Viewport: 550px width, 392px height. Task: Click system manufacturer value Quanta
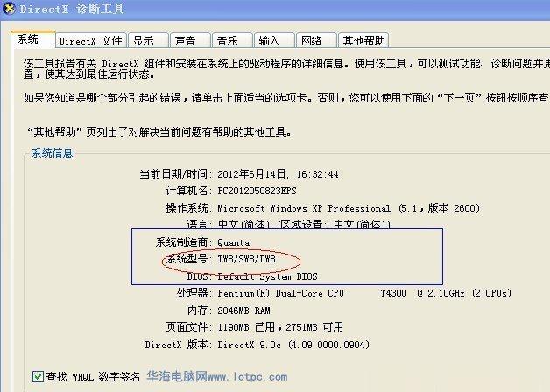pyautogui.click(x=233, y=242)
